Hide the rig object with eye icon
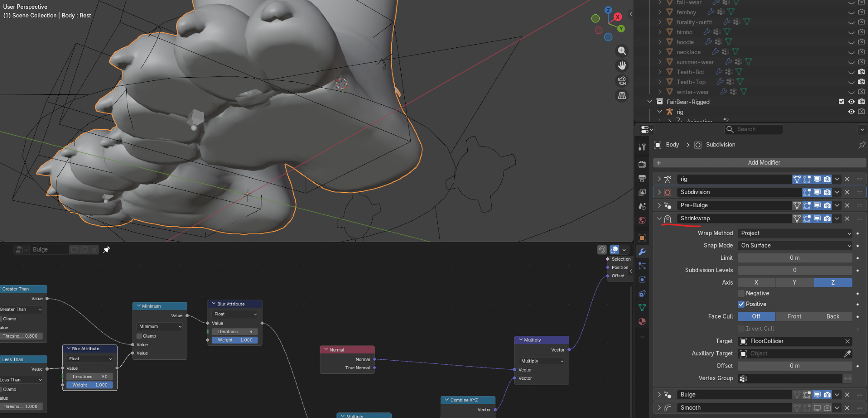The width and height of the screenshot is (868, 418). tap(851, 112)
